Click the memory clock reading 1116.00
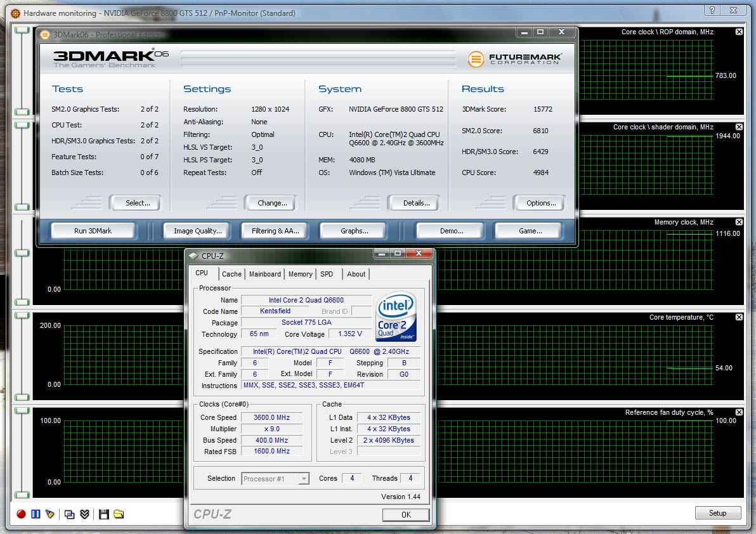 coord(727,233)
